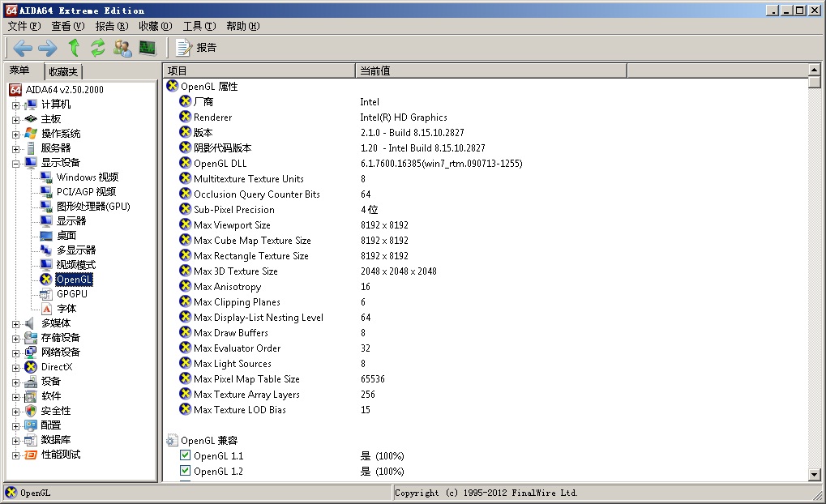Screen dimensions: 826x504
Task: Open the 帮助(H) menu
Action: [243, 26]
